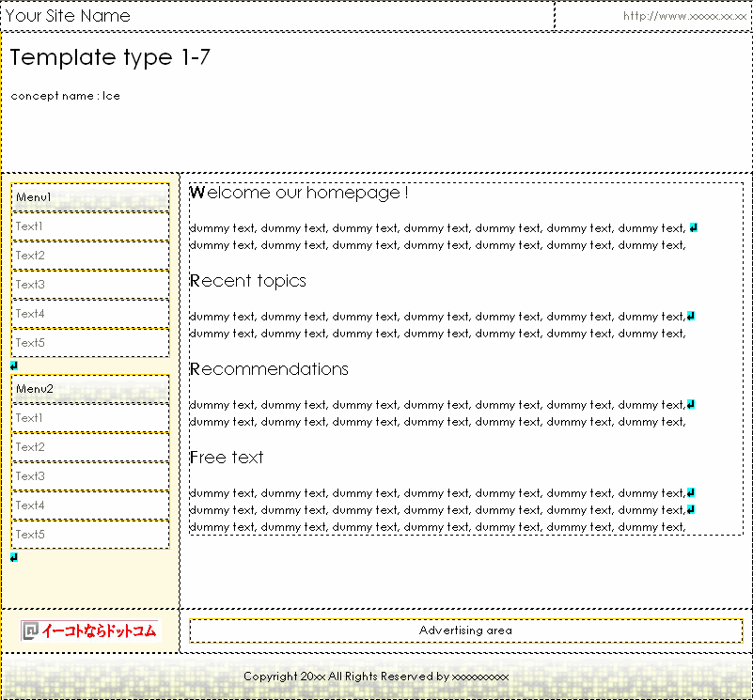This screenshot has width=753, height=700.
Task: Click the banner logo image in footer
Action: click(x=90, y=630)
